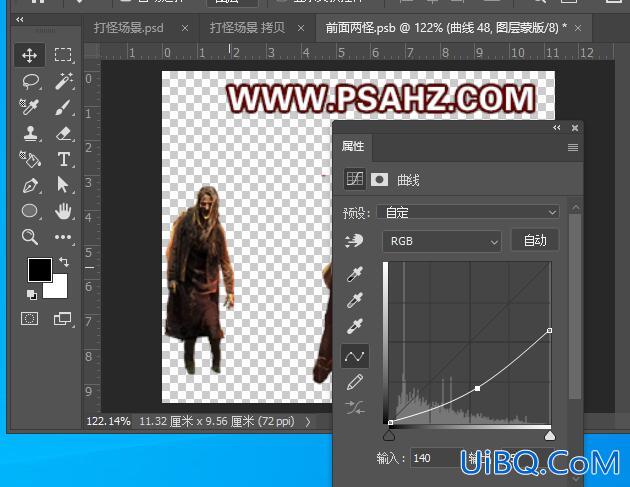
Task: Pick the gray point eyedropper
Action: click(x=355, y=300)
